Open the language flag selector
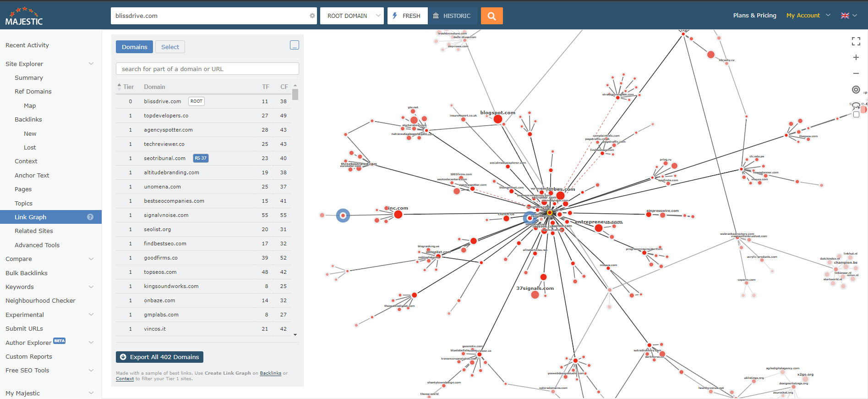 (849, 16)
